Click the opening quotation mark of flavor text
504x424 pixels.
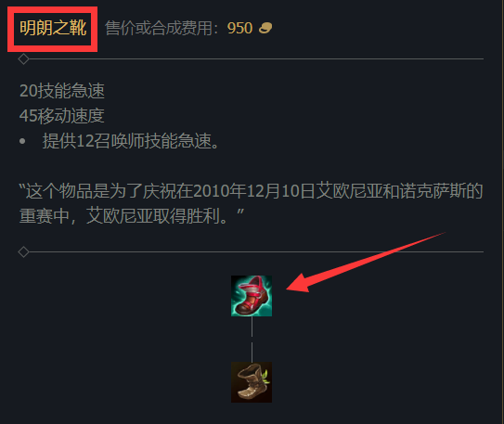click(x=22, y=186)
